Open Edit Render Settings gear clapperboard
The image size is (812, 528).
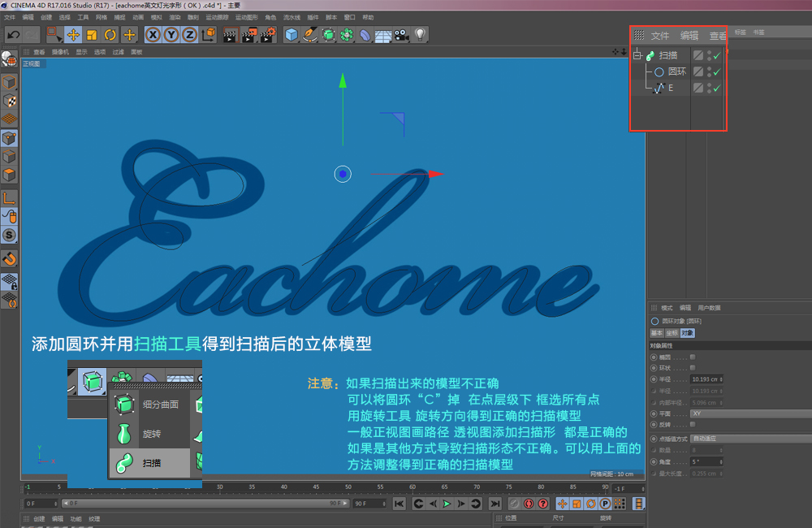point(268,35)
